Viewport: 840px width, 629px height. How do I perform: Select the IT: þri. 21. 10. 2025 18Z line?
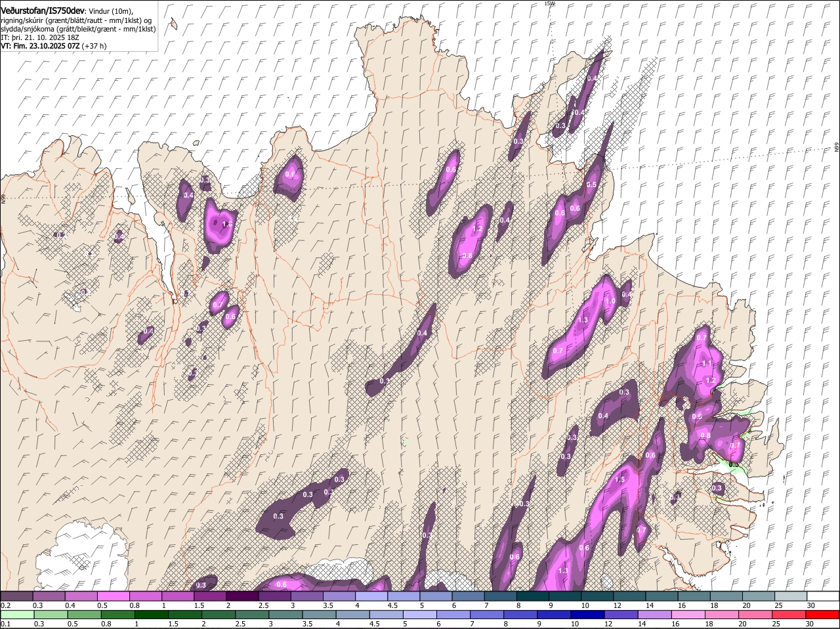point(40,37)
